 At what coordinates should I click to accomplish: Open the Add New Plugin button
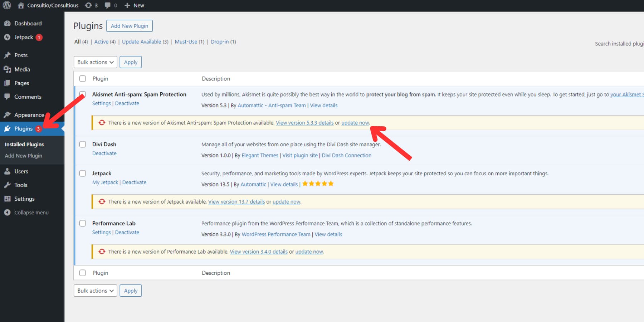click(x=130, y=25)
